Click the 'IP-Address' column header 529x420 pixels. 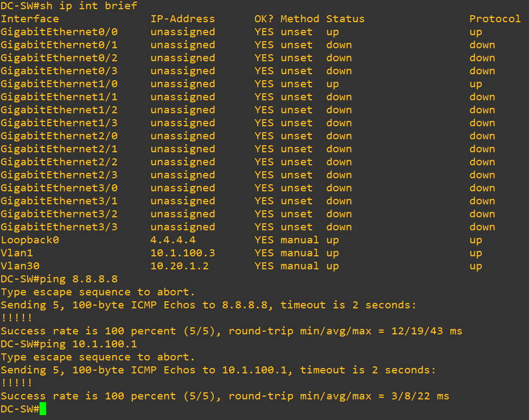tap(182, 19)
